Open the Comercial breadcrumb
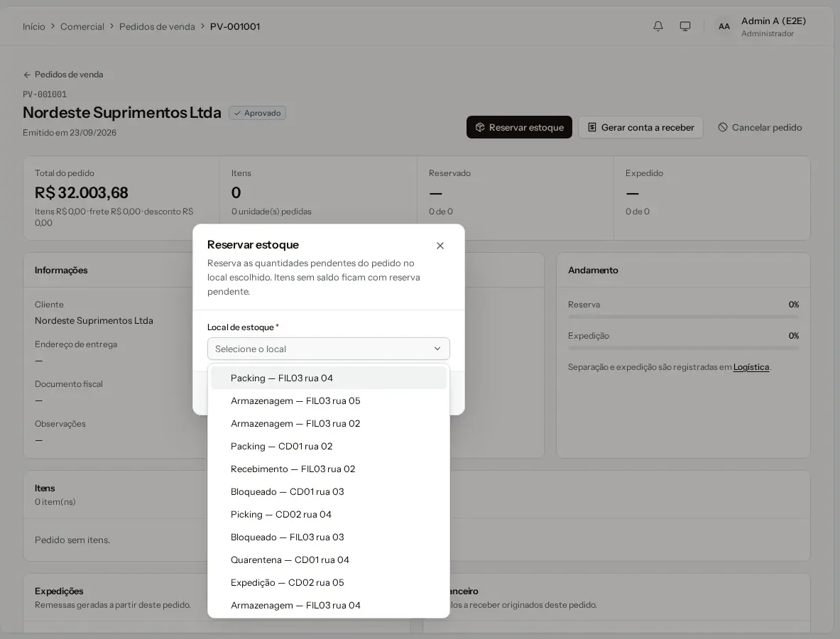 (x=82, y=26)
